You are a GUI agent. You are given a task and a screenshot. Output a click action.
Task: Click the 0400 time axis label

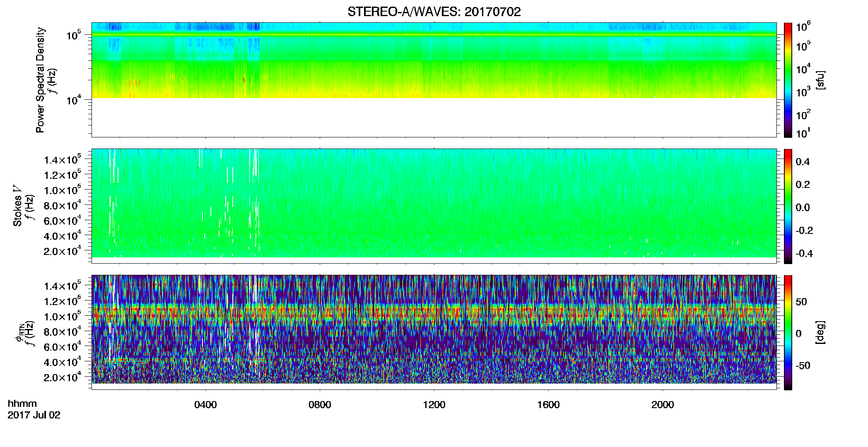[x=205, y=405]
